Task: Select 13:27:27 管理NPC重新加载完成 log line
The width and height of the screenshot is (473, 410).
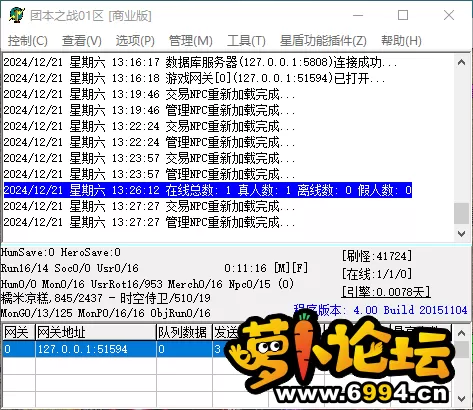Action: pyautogui.click(x=149, y=222)
